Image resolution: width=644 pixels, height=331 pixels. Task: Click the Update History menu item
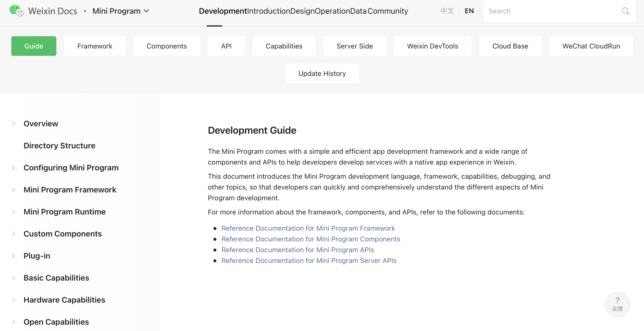click(x=322, y=73)
